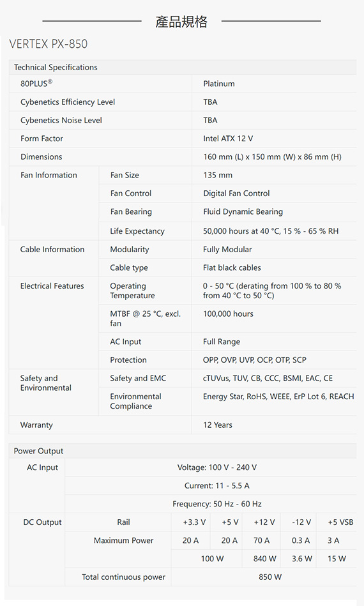This screenshot has height=606, width=364.
Task: Click the VERTEX PX-850 product title
Action: click(x=49, y=43)
